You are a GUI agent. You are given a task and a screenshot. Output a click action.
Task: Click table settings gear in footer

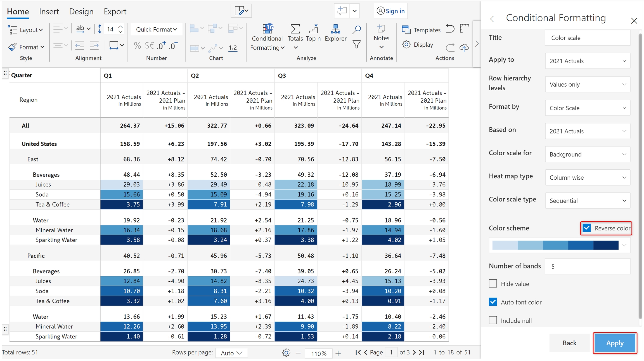[286, 353]
